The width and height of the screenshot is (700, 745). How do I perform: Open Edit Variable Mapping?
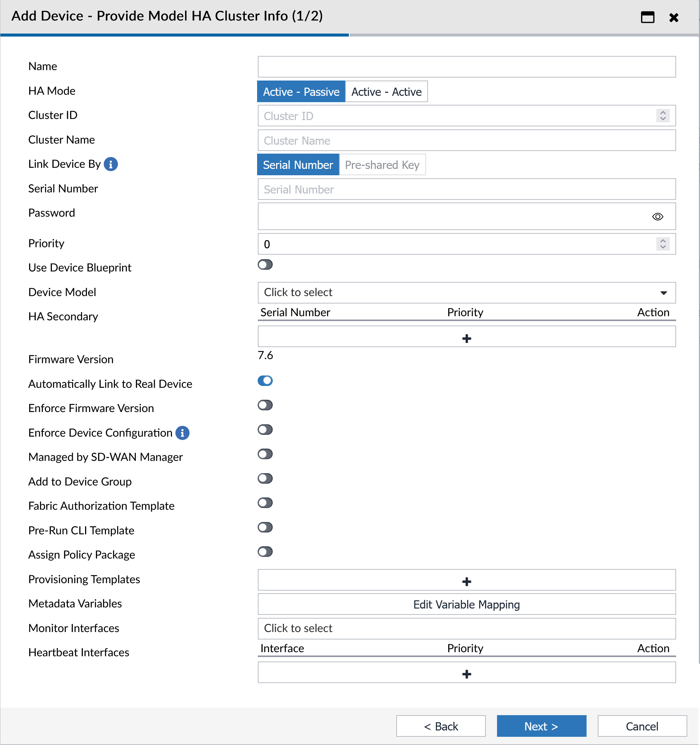(x=466, y=604)
